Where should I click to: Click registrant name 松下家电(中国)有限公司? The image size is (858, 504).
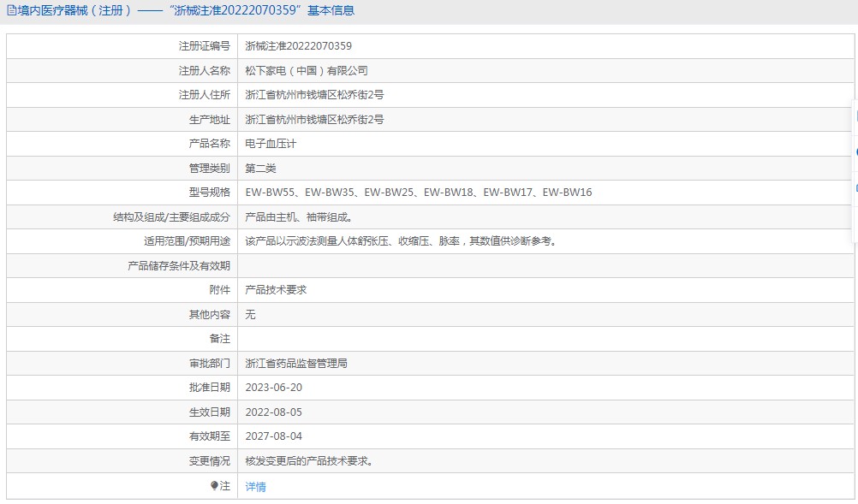coord(307,70)
